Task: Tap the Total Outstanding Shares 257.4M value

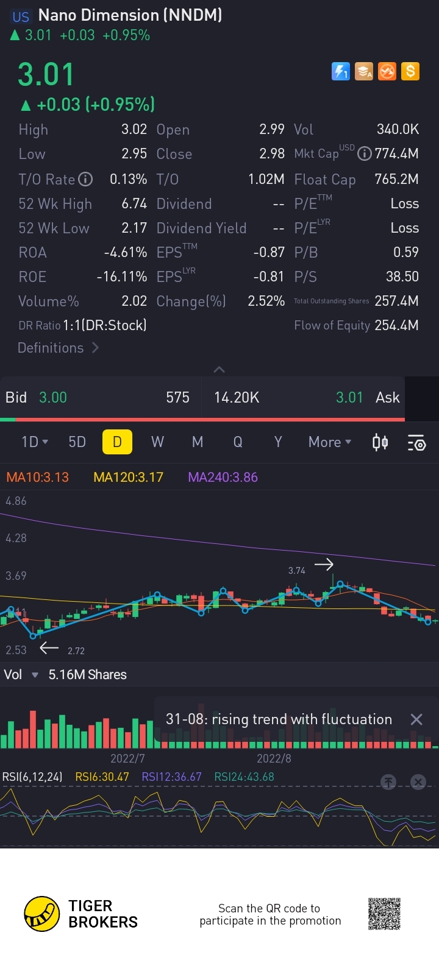Action: (x=396, y=301)
